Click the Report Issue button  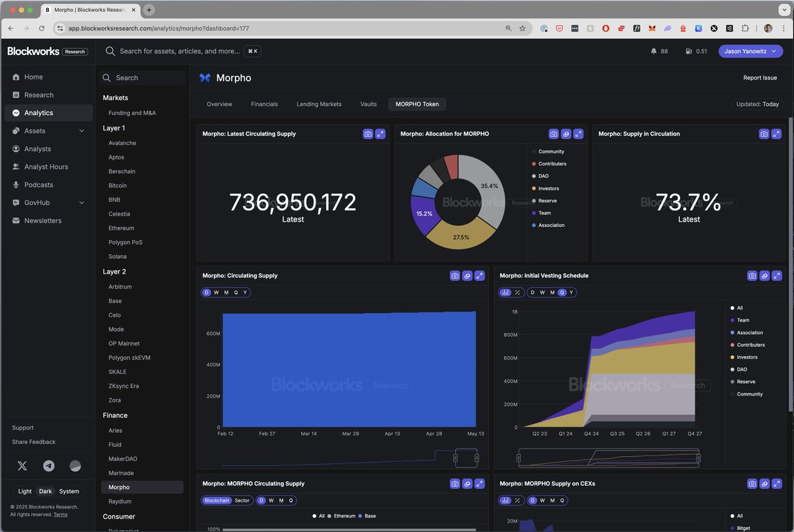click(x=760, y=78)
